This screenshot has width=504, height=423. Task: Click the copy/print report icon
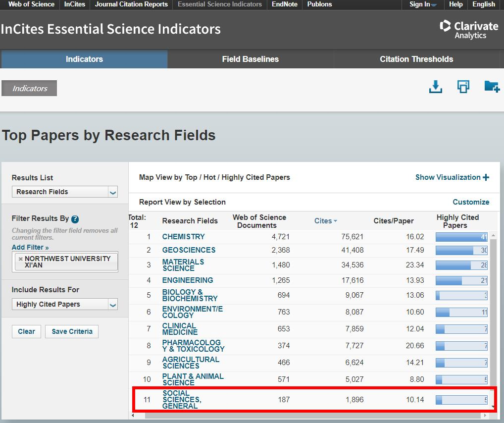463,87
